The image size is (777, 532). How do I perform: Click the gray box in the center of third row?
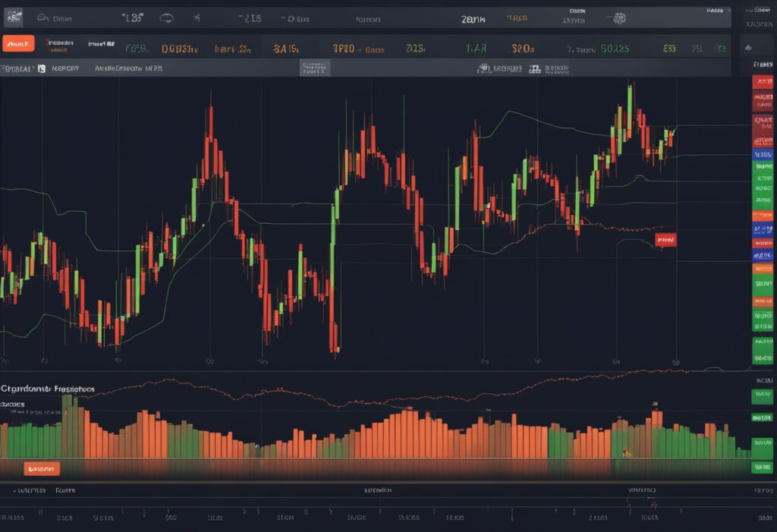coord(315,68)
